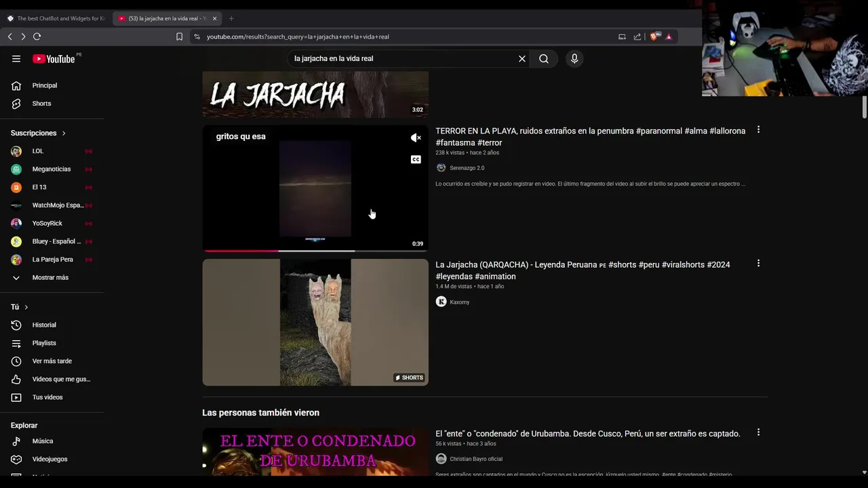Screen dimensions: 868x488
Task: Click the browser address bar URL
Action: pos(298,37)
